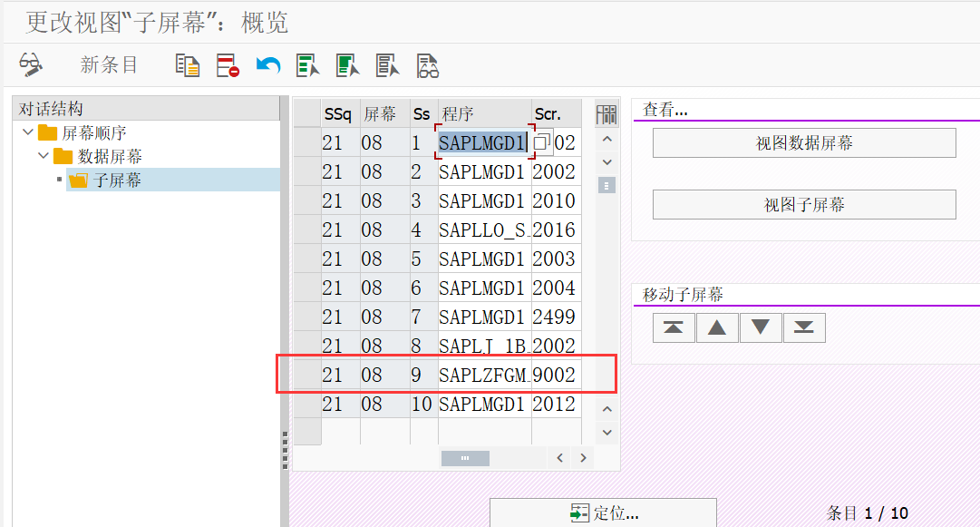Collapse the 屏幕顺序 tree node
The image size is (980, 527).
click(27, 132)
